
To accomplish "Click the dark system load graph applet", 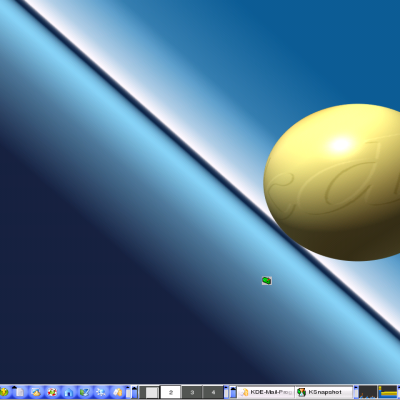I will click(368, 392).
